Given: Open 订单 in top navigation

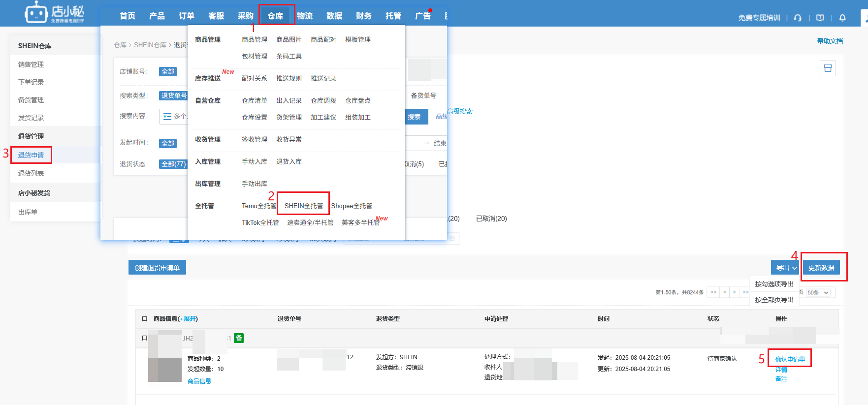Looking at the screenshot, I should pyautogui.click(x=187, y=16).
